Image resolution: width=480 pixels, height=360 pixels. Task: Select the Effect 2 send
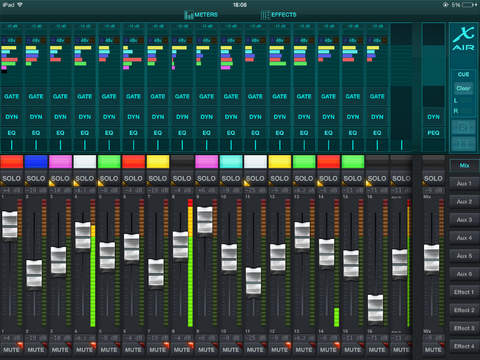coord(464,310)
